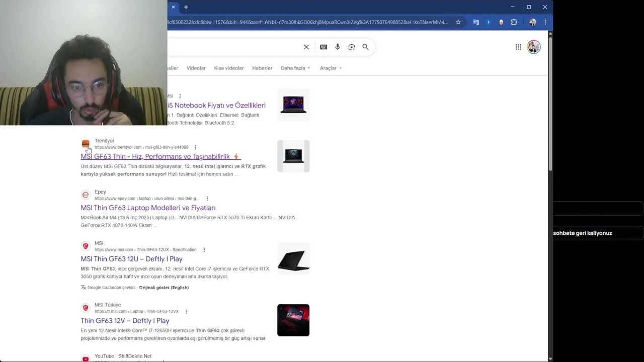Clear the Google search box with the X
Screen dimensions: 644x362
pos(306,47)
